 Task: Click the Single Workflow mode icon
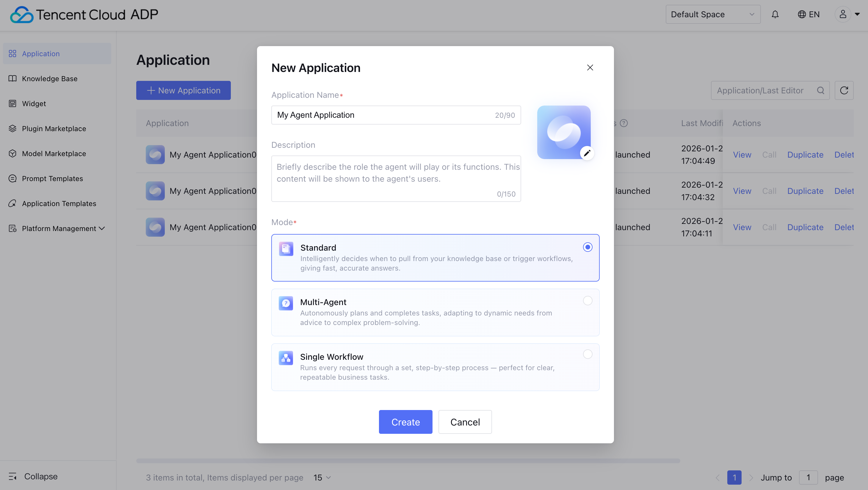(x=286, y=358)
